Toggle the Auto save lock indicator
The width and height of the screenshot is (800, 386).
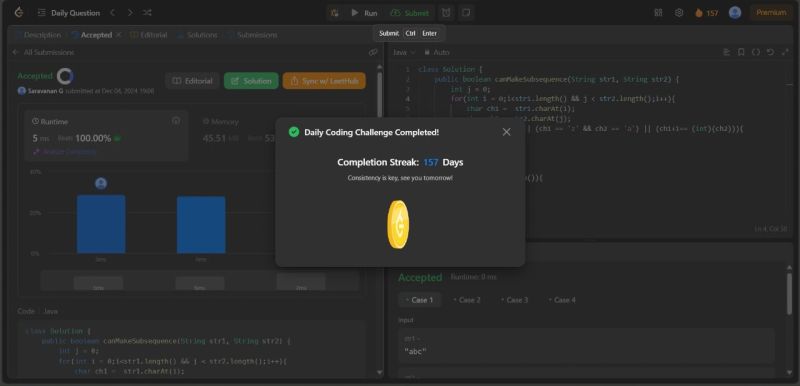click(x=437, y=53)
